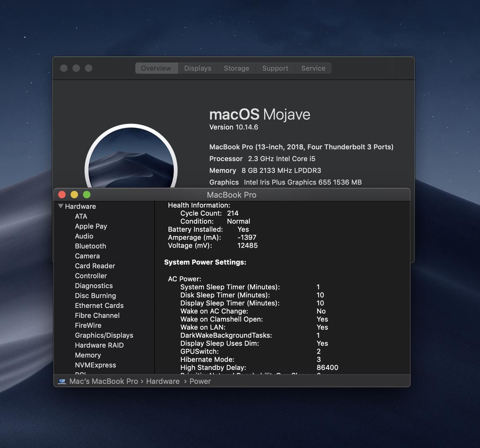This screenshot has height=448, width=480.
Task: Zoom the MacBook Pro window with green button
Action: coord(87,195)
